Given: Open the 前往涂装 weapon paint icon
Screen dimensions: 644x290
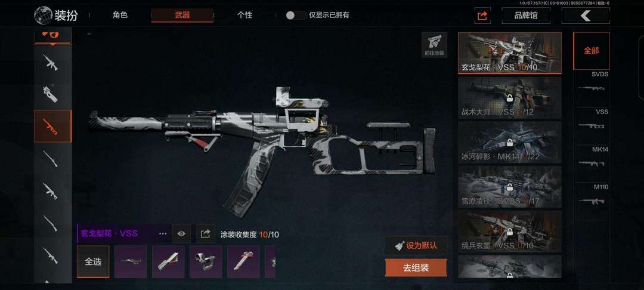Looking at the screenshot, I should pos(435,45).
